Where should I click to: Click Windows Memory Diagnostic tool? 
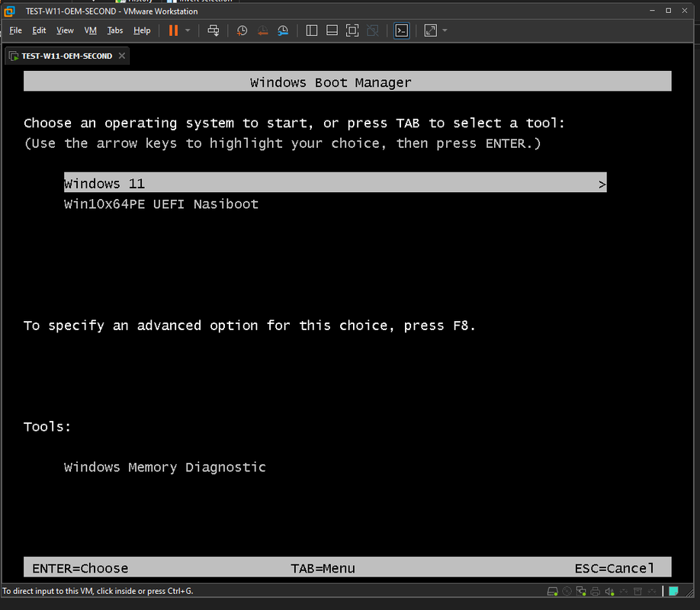[x=165, y=467]
